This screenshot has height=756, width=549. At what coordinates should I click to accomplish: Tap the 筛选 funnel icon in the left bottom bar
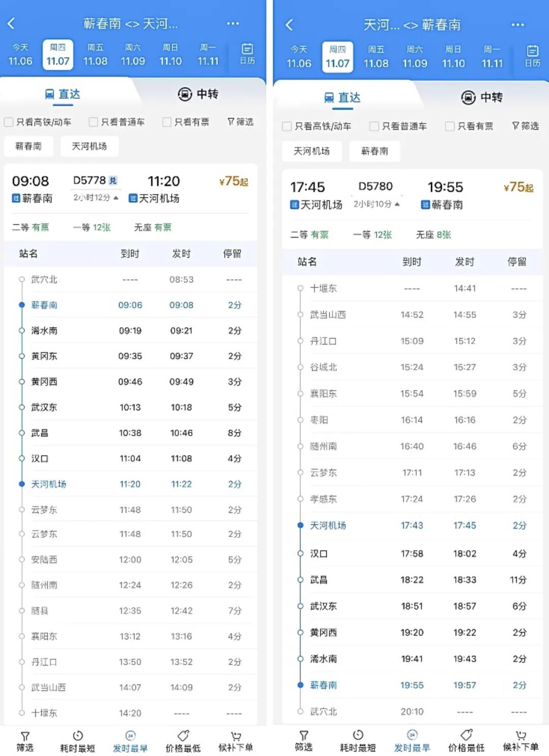pos(25,741)
